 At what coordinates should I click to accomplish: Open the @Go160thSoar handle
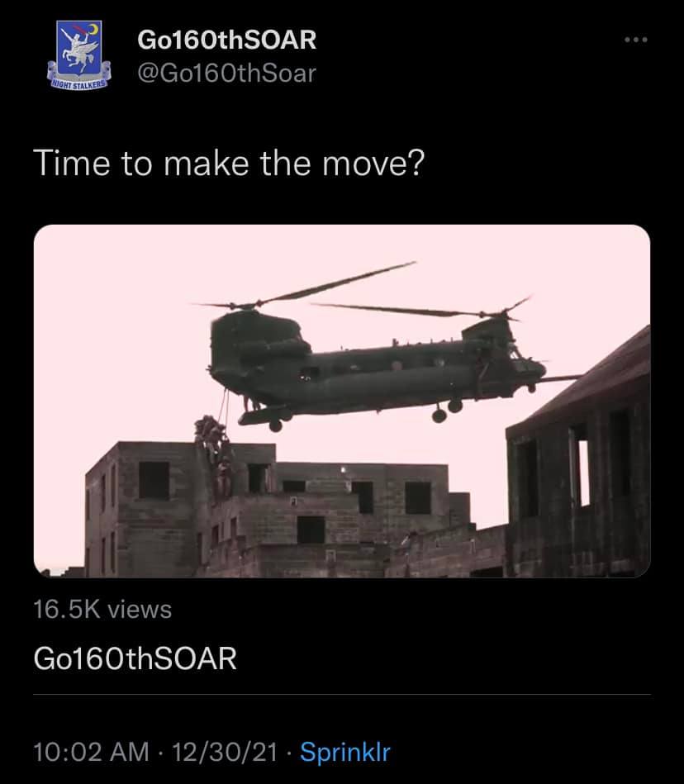point(226,74)
